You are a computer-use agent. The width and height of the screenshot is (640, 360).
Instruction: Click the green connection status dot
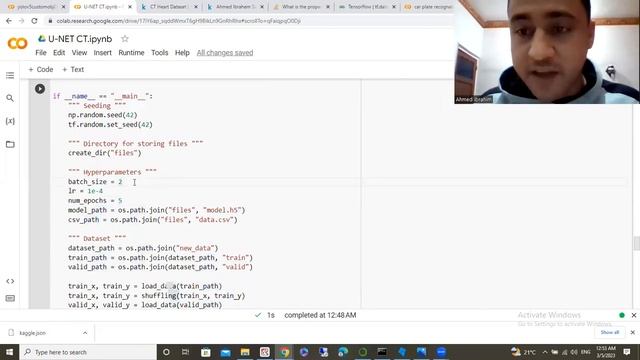tap(622, 315)
